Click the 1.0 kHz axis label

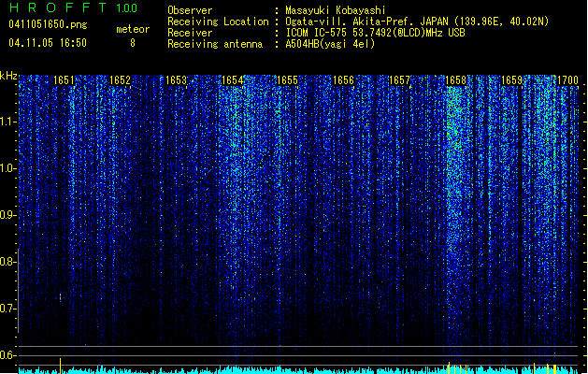tap(7, 168)
